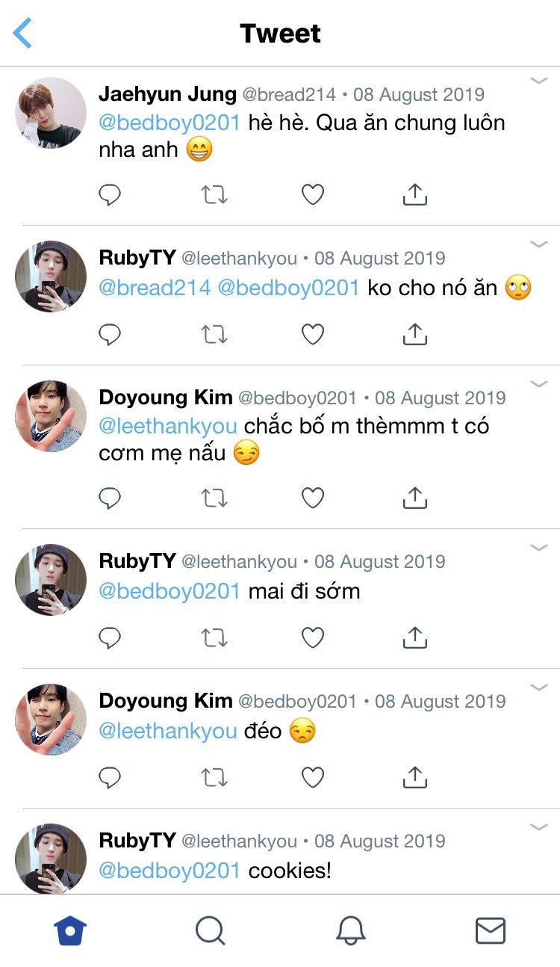This screenshot has width=560, height=967.
Task: Like RubyTY's "ko cho nó ăn" tweet
Action: 312,334
